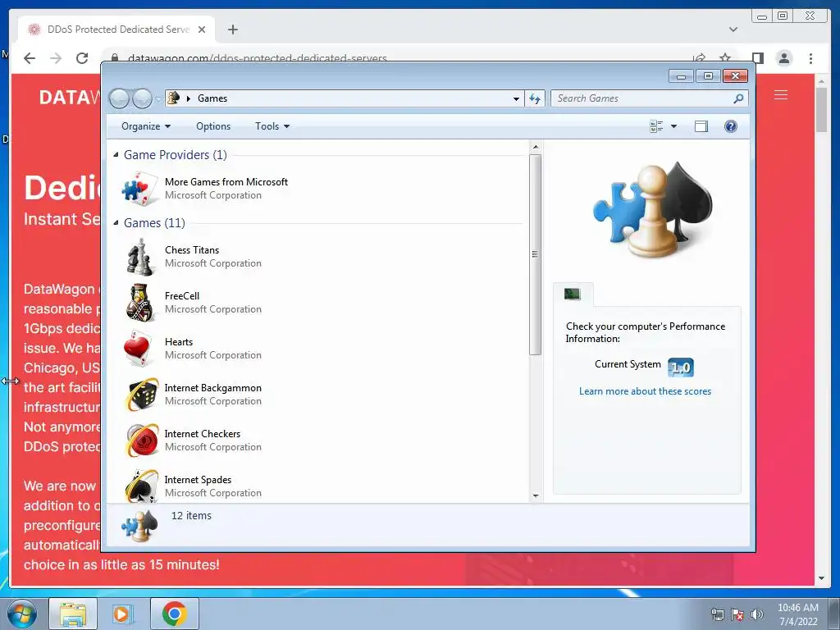This screenshot has height=630, width=840.
Task: Click the DATAWAGON logo link
Action: pyautogui.click(x=70, y=97)
